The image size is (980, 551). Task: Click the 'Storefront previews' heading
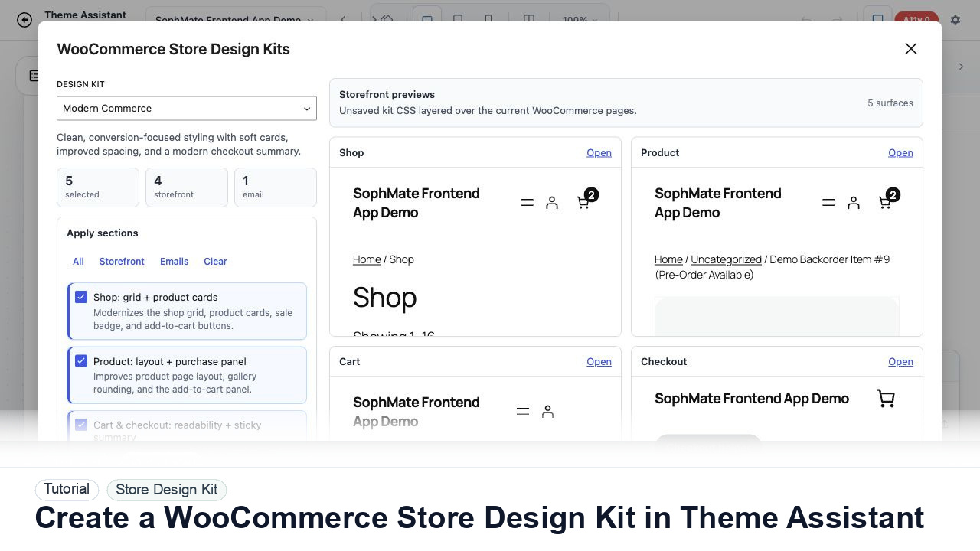coord(387,95)
